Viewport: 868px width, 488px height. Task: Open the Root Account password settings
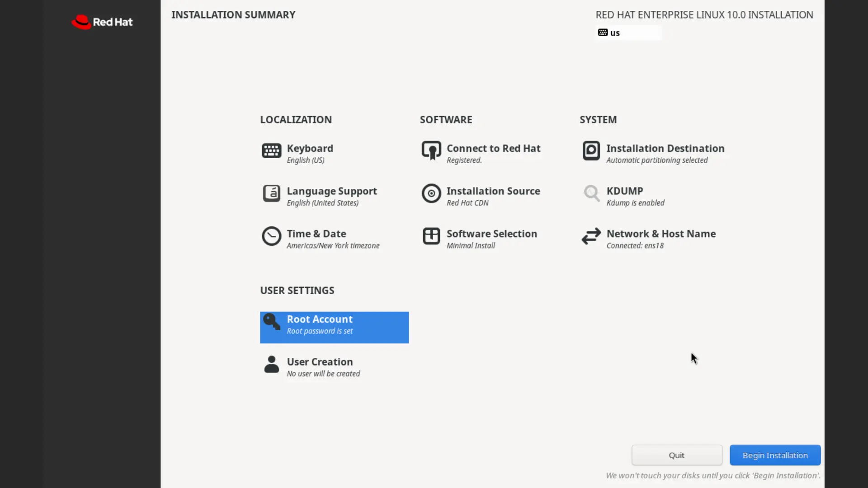pyautogui.click(x=335, y=327)
